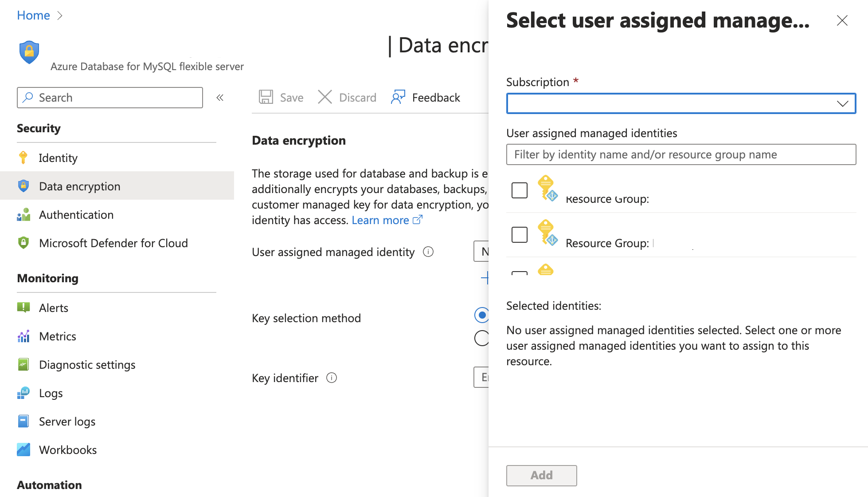
Task: Expand the Subscription dropdown
Action: point(681,103)
